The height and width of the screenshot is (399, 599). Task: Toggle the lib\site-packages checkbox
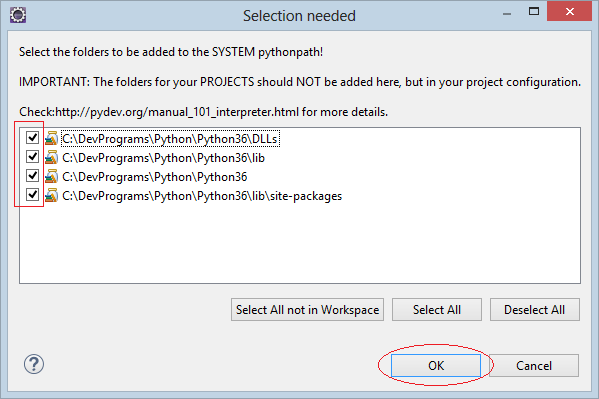(x=32, y=195)
